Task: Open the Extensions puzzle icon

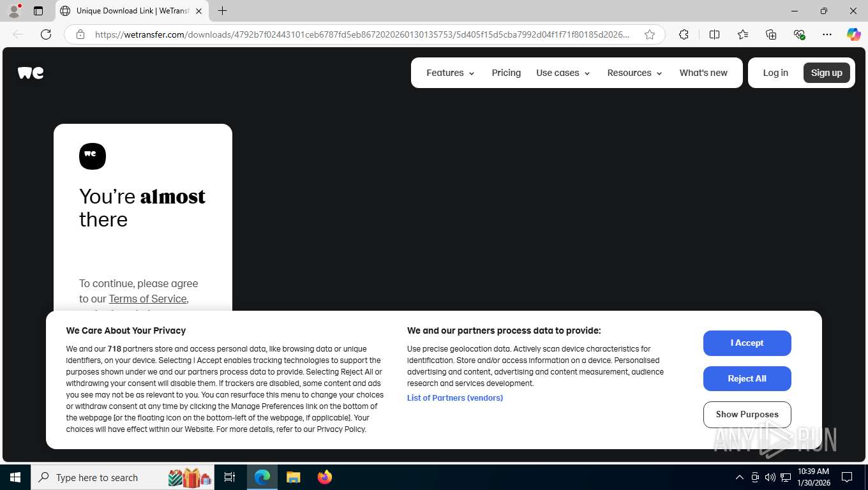Action: coord(684,34)
